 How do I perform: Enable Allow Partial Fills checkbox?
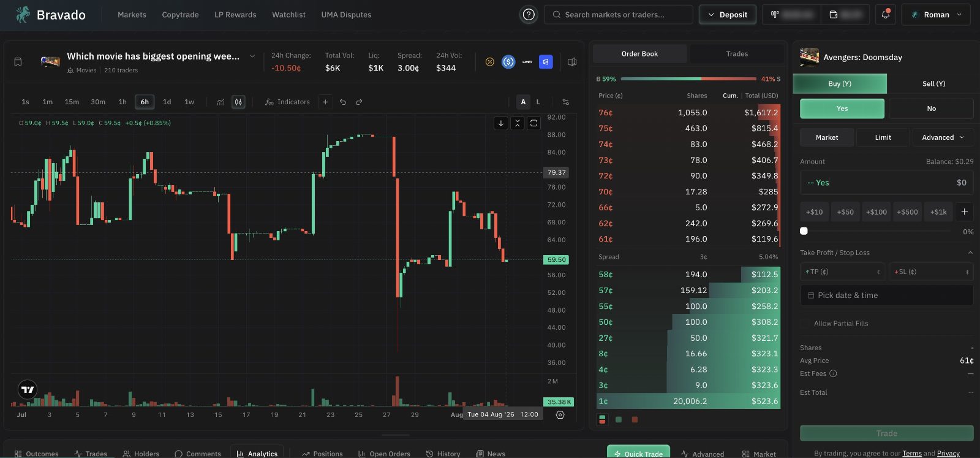[x=805, y=323]
